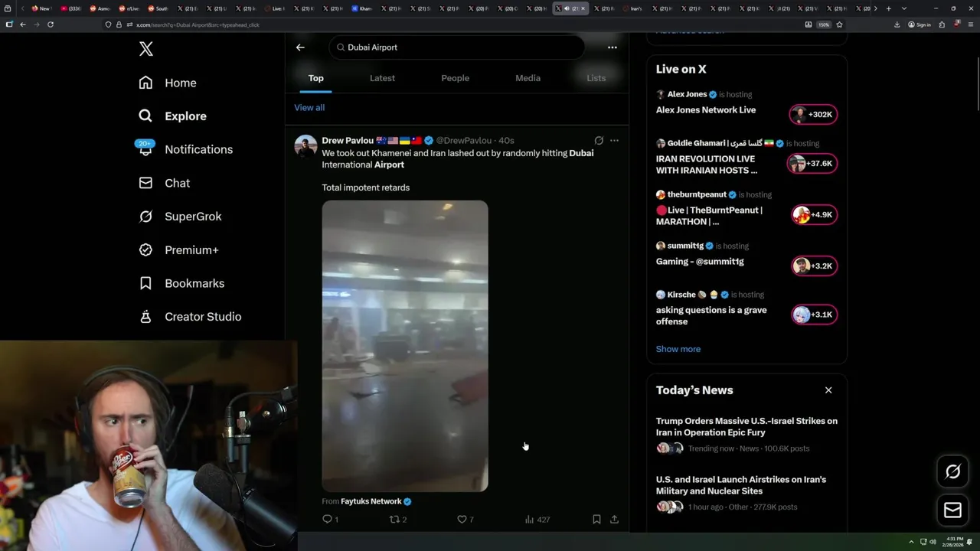
Task: View post analytics showing 427 views
Action: [x=537, y=520]
